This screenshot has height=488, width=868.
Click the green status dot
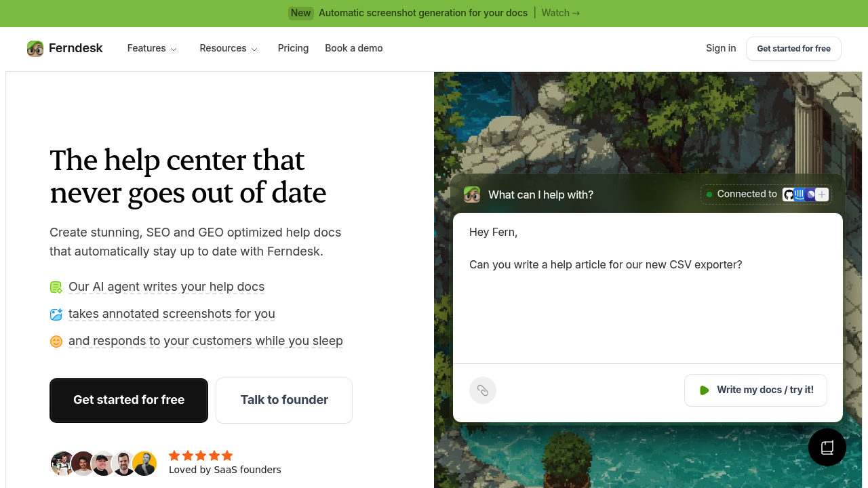click(709, 195)
